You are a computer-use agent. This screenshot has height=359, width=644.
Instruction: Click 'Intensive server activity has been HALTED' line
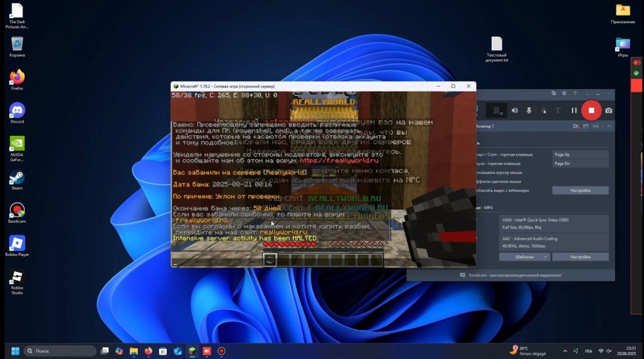pyautogui.click(x=245, y=238)
